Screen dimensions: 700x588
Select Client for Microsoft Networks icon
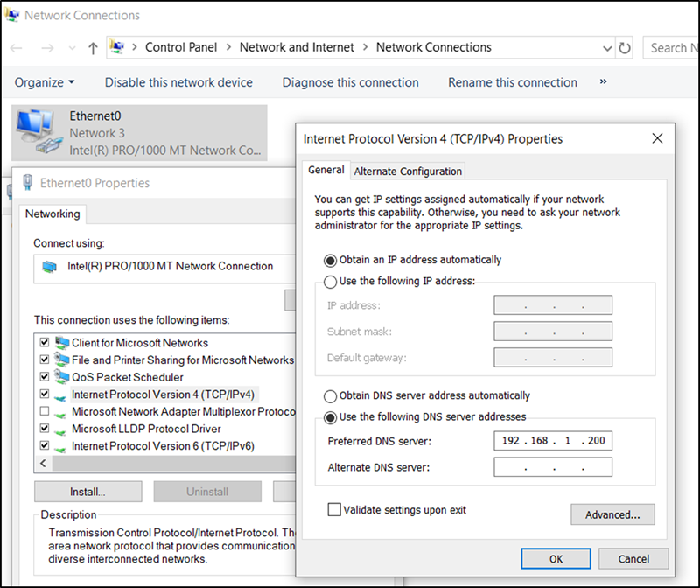click(x=61, y=343)
